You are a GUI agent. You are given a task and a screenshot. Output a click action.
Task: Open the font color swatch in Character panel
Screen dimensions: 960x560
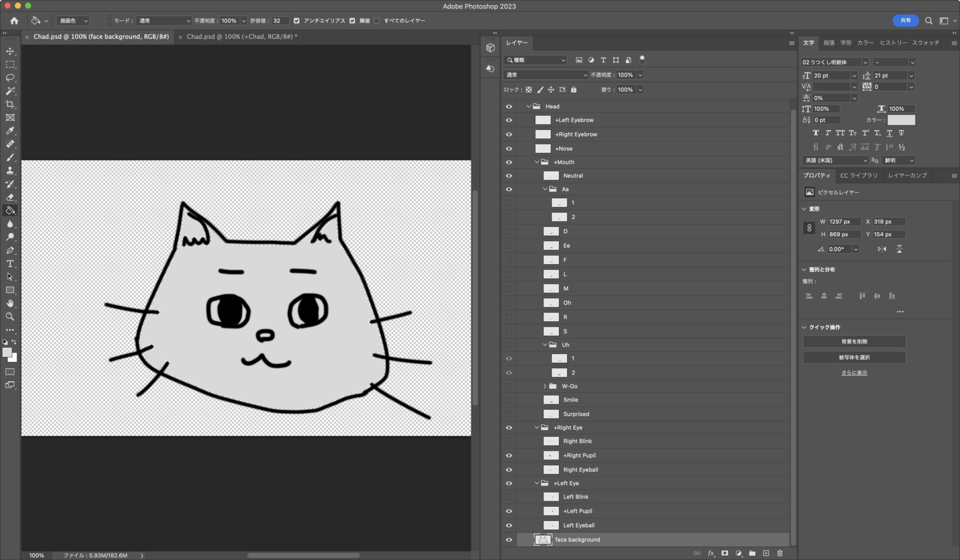click(x=901, y=120)
